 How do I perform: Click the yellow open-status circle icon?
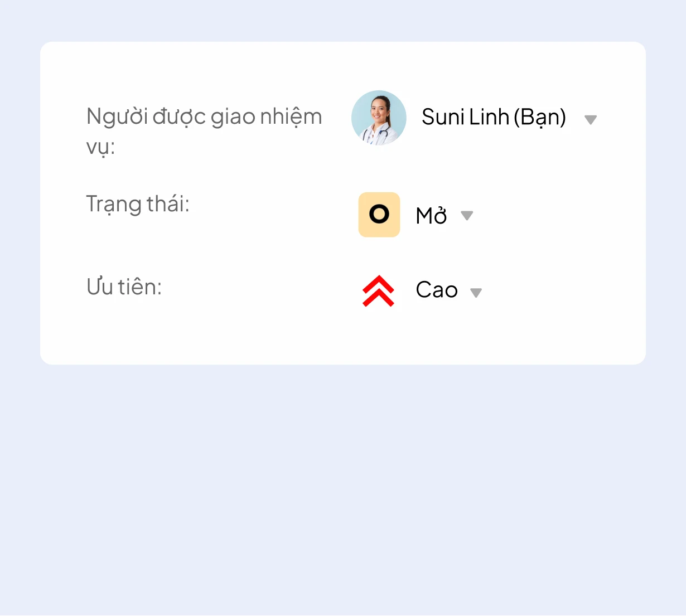(379, 215)
